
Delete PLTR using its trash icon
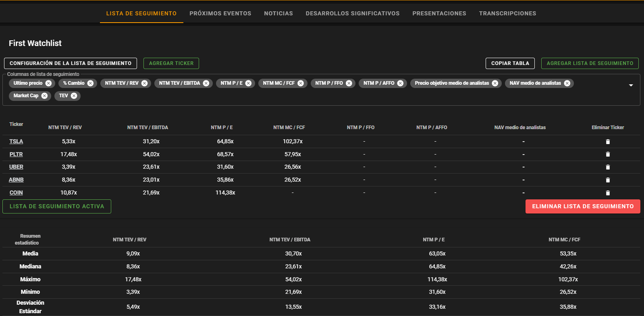point(608,154)
